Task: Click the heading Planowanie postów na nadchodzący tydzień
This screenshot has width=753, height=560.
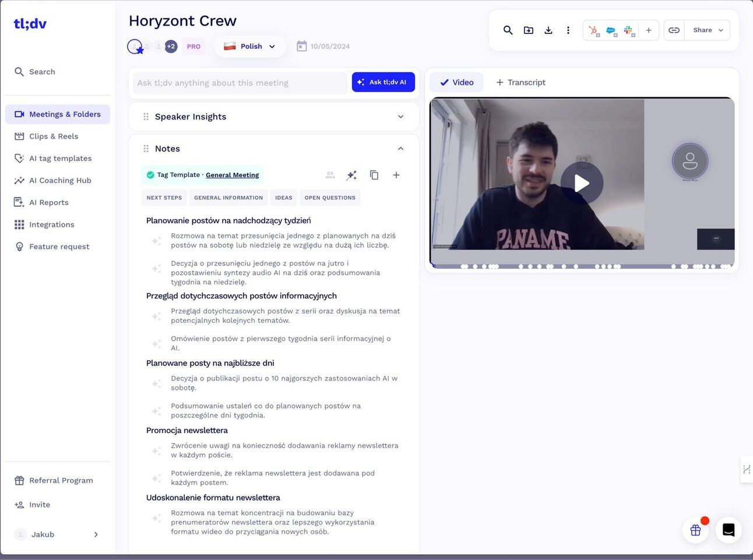Action: (228, 221)
